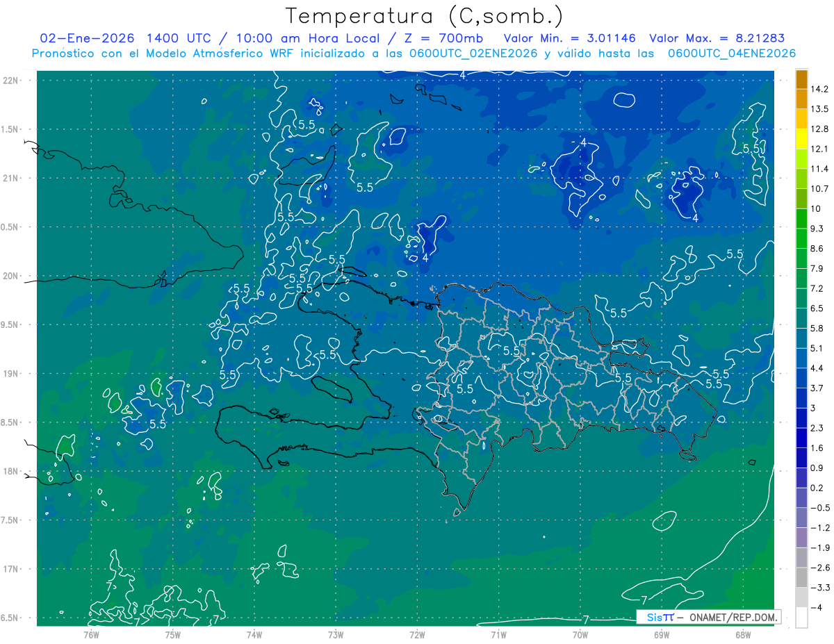Image resolution: width=834 pixels, height=644 pixels.
Task: Click the '4.4' colorbar value
Action: tap(817, 368)
